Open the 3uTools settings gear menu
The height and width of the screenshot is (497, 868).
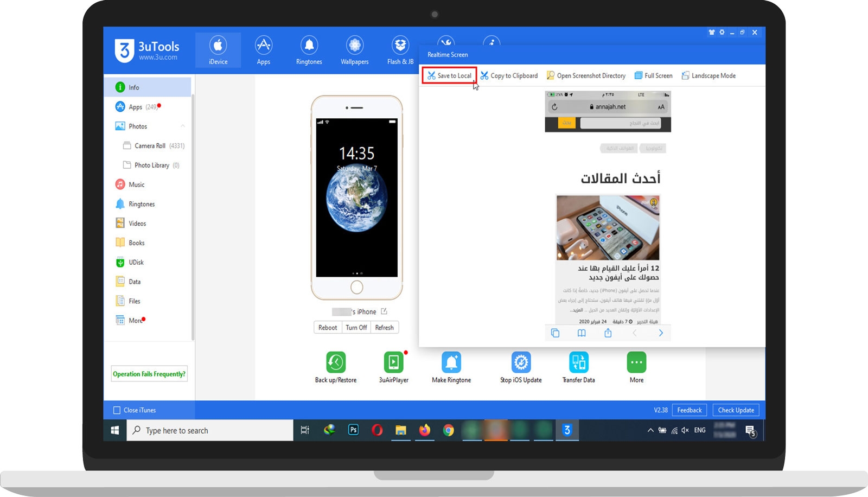click(722, 32)
